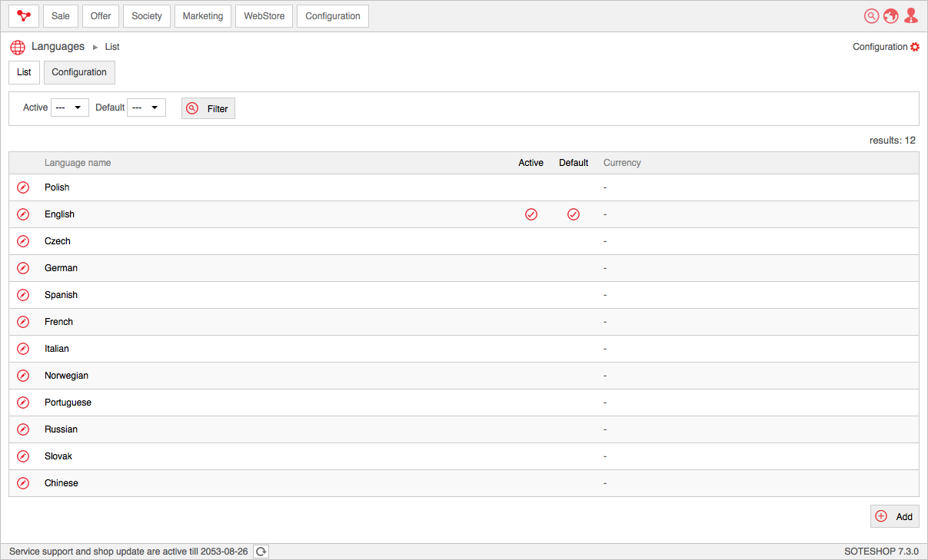Screen dimensions: 928x560
Task: Select the English language name
Action: pos(59,214)
